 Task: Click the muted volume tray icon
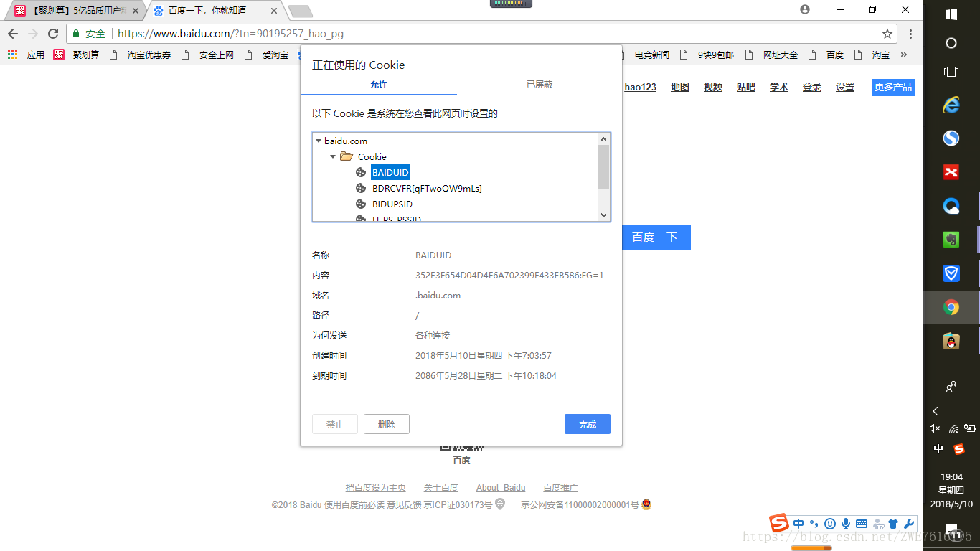coord(935,428)
